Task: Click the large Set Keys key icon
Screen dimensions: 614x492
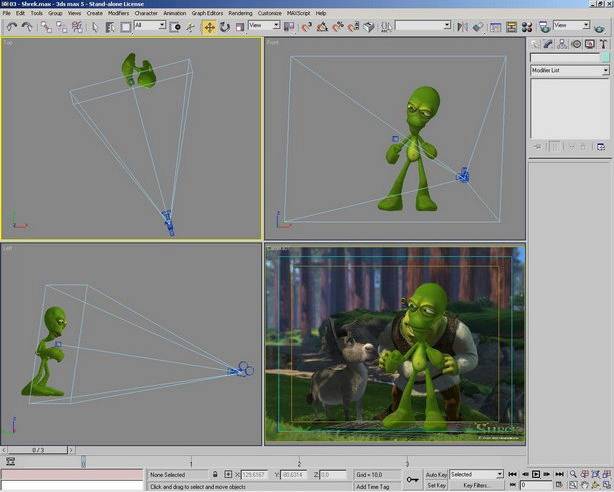Action: (x=412, y=479)
